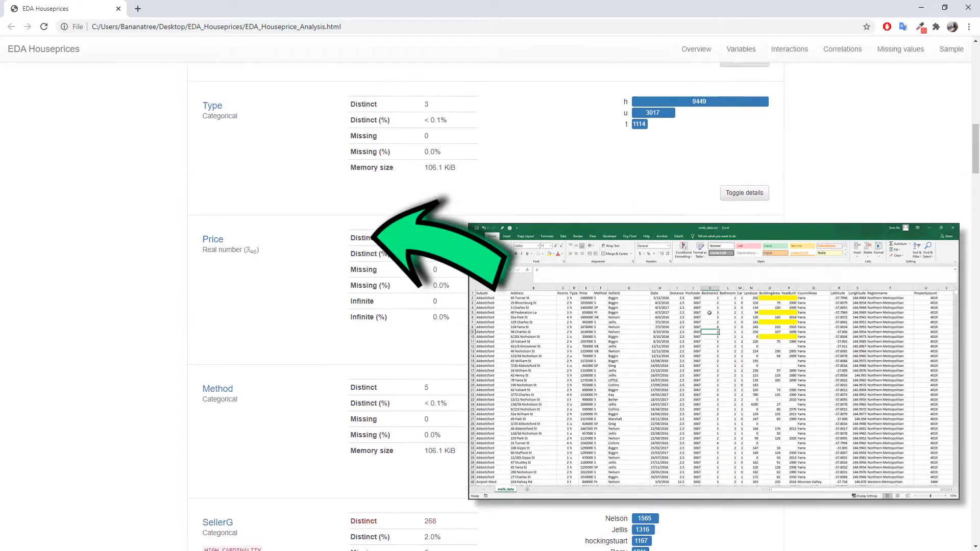This screenshot has height=551, width=980.
Task: Switch to the Data ribbon tab in Excel
Action: 564,236
